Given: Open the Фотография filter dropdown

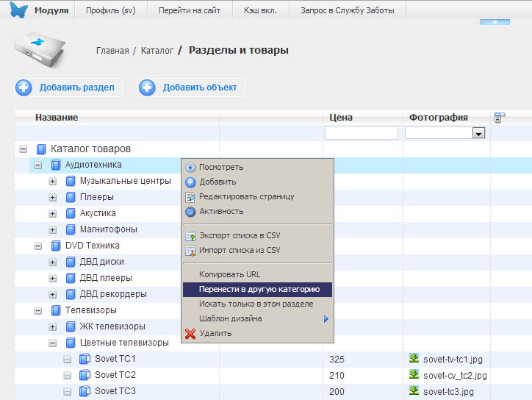Looking at the screenshot, I should pos(478,133).
